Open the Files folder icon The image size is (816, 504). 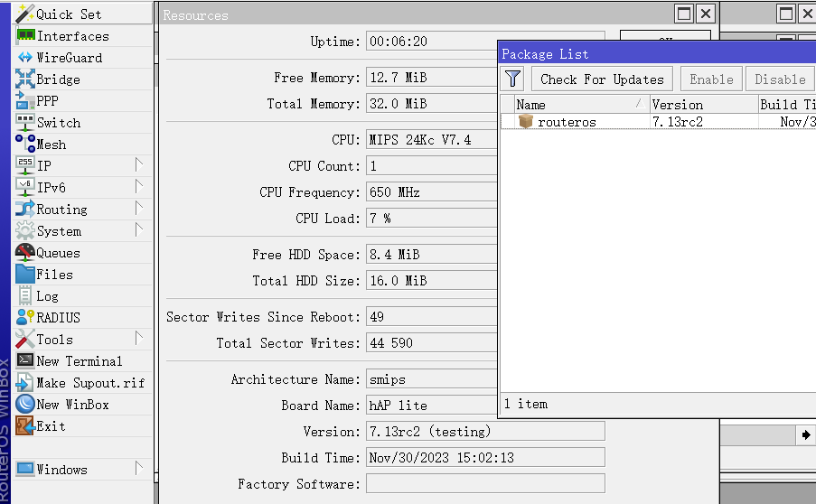tap(24, 275)
